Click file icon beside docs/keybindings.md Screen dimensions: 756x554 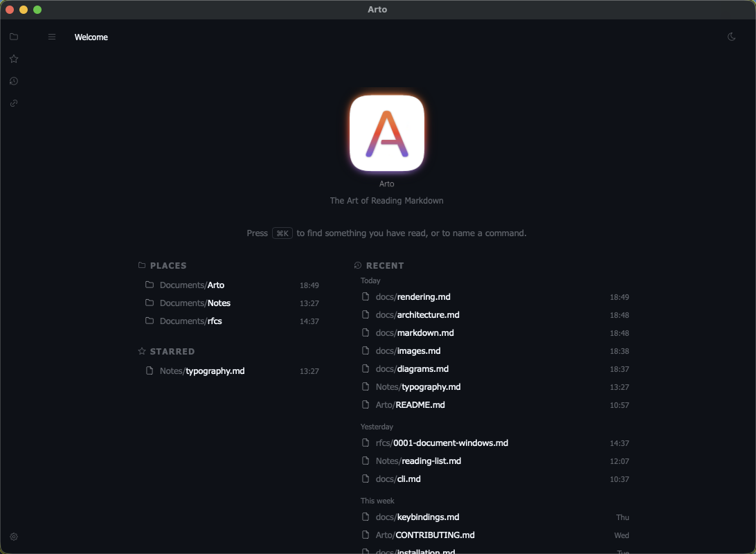(x=366, y=517)
